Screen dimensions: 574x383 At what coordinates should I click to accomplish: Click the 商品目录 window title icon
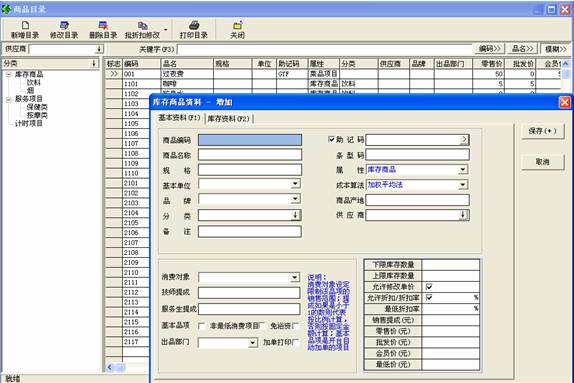[7, 9]
